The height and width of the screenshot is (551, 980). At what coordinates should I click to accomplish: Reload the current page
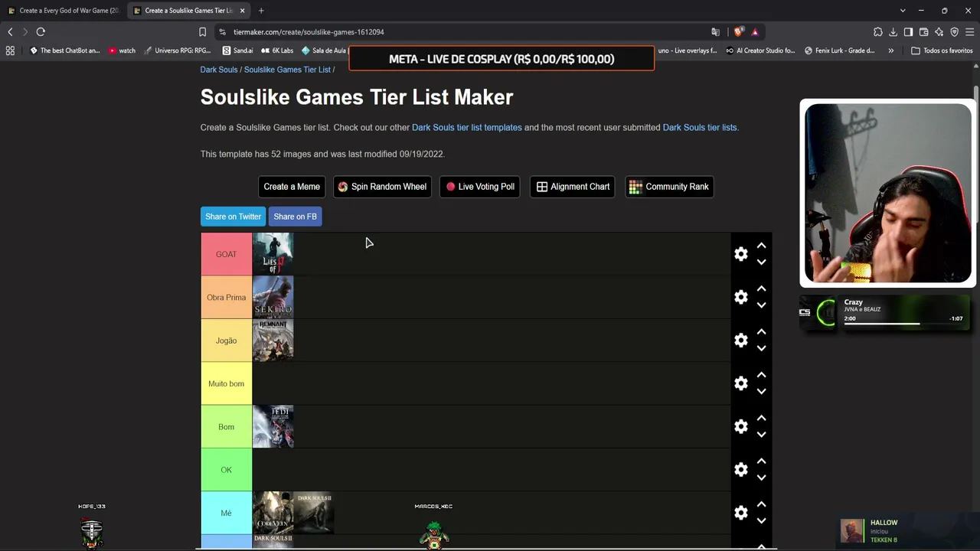41,32
